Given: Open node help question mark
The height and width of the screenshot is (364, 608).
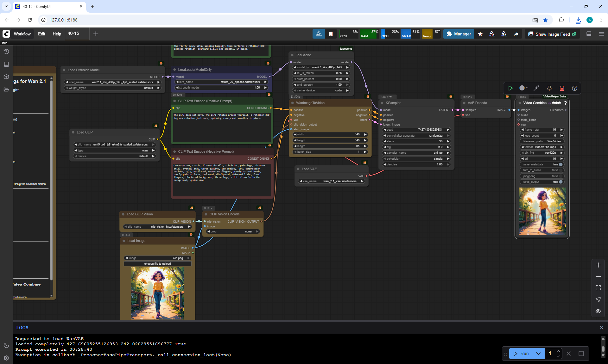Looking at the screenshot, I should pos(574,88).
